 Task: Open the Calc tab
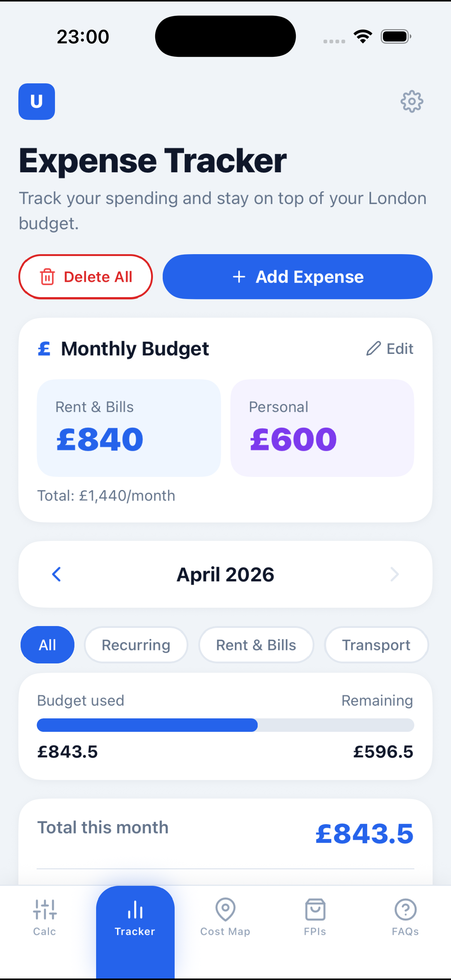(x=45, y=917)
